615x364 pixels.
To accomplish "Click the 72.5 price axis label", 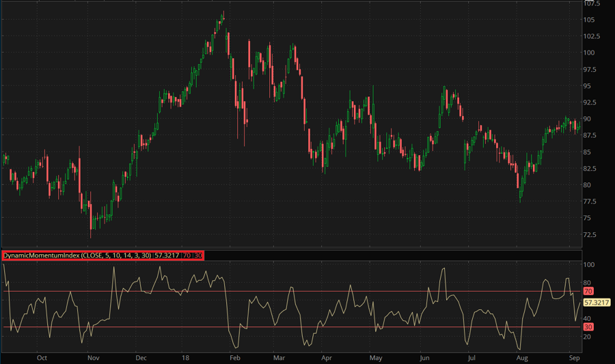I will [591, 235].
